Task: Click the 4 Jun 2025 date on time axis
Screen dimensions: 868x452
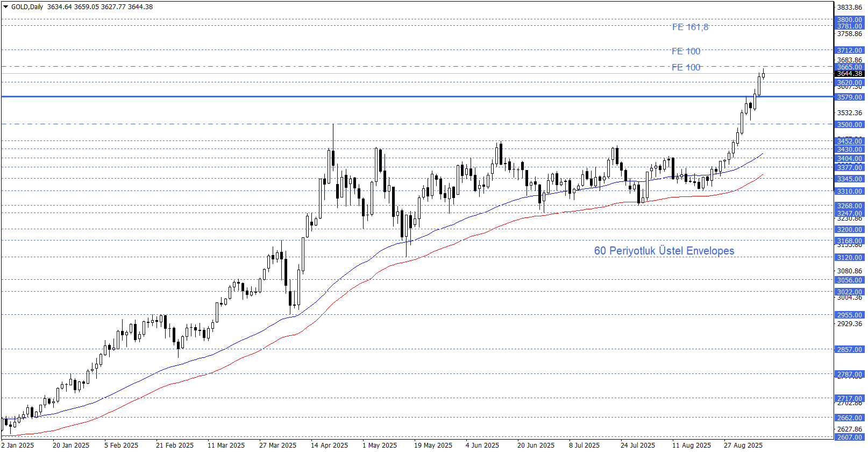Action: tap(482, 446)
